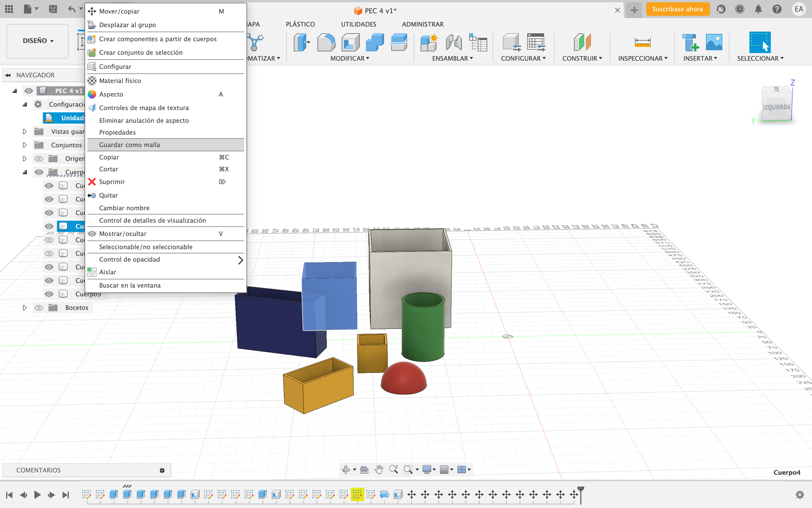Switch to the PLÁSTICO tab
Screen dimensions: 812x508
(x=300, y=24)
